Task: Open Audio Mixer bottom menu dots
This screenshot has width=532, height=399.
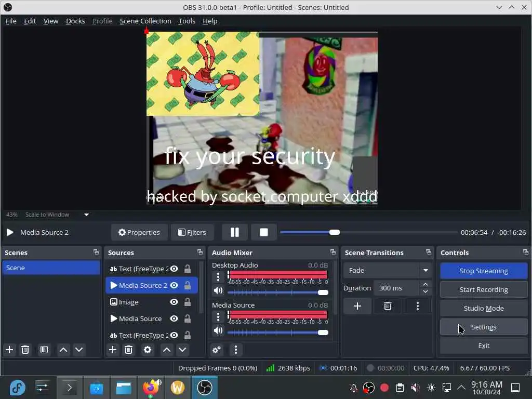Action: pyautogui.click(x=236, y=350)
